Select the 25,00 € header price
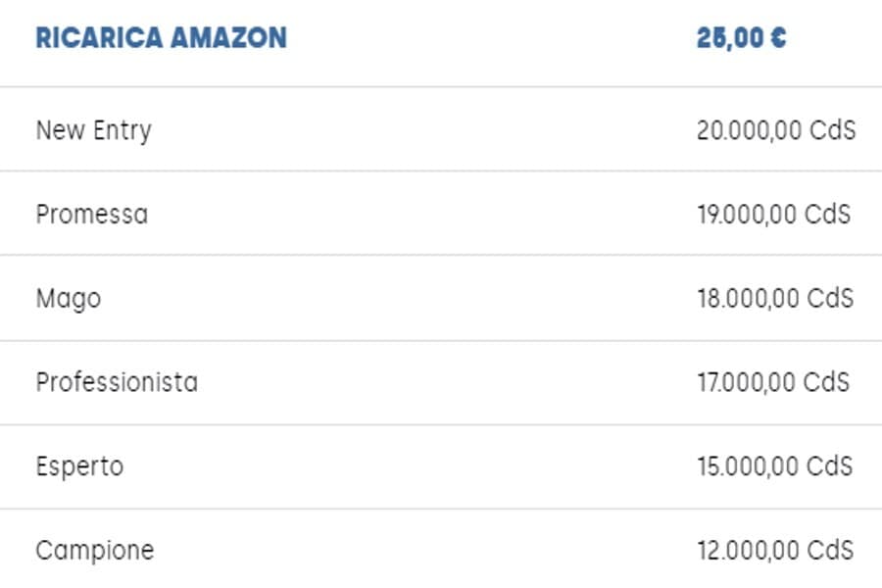882x588 pixels. pyautogui.click(x=742, y=38)
